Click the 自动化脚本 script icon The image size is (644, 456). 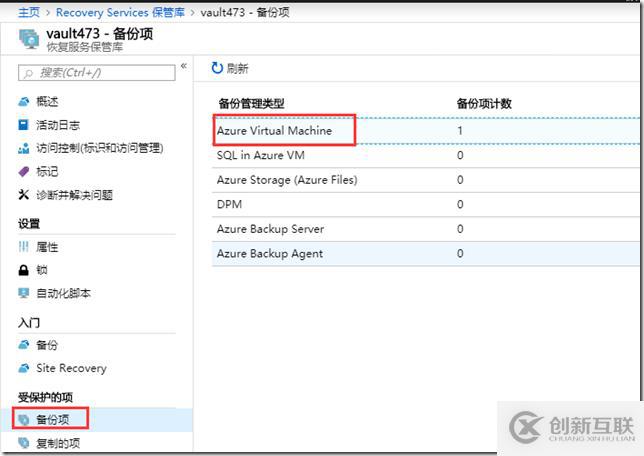(24, 293)
